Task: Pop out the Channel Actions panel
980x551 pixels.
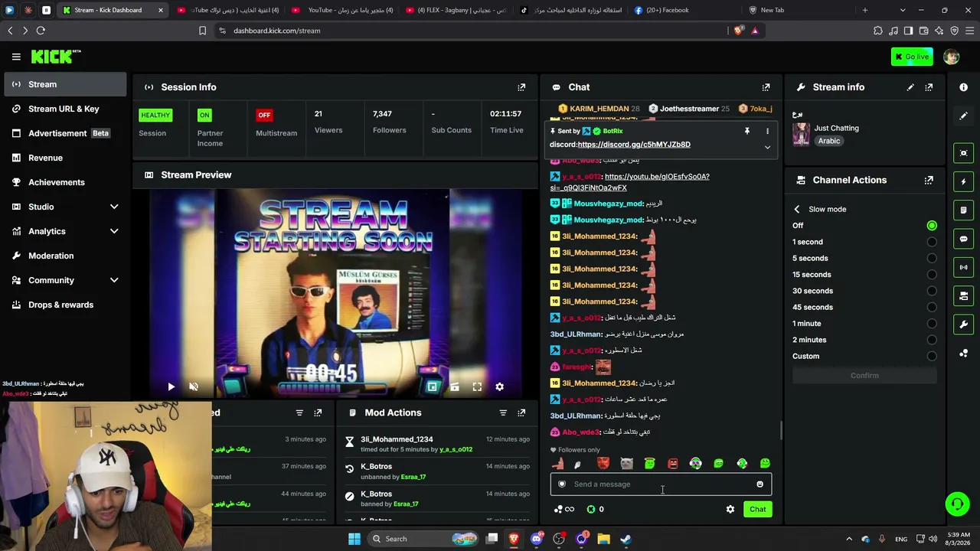Action: pyautogui.click(x=929, y=181)
